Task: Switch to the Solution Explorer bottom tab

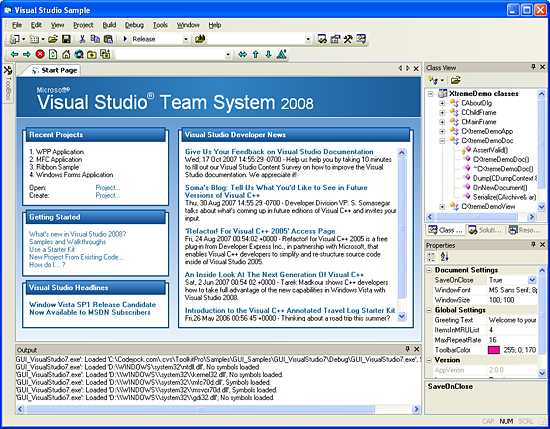Action: point(485,230)
